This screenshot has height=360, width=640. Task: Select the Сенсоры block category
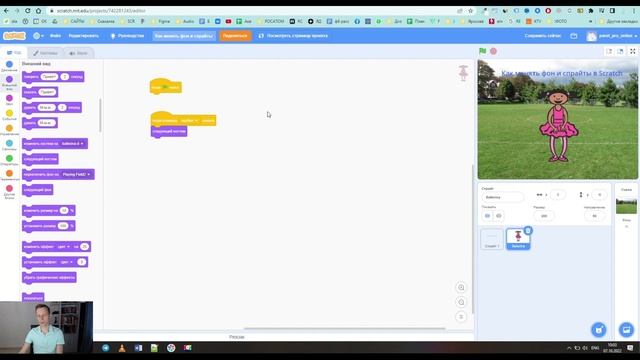(9, 145)
